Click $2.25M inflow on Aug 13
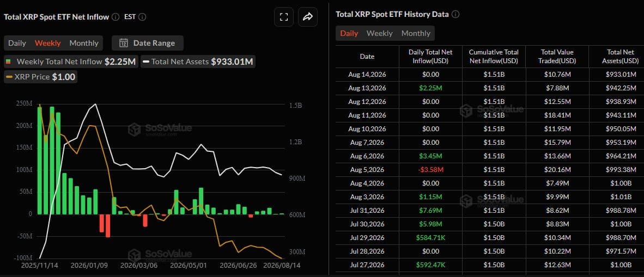 430,88
